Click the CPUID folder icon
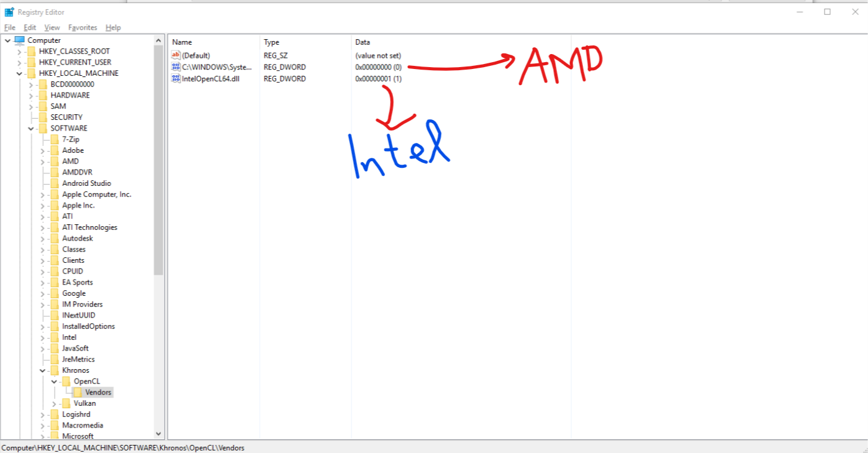The height and width of the screenshot is (453, 868). (55, 271)
